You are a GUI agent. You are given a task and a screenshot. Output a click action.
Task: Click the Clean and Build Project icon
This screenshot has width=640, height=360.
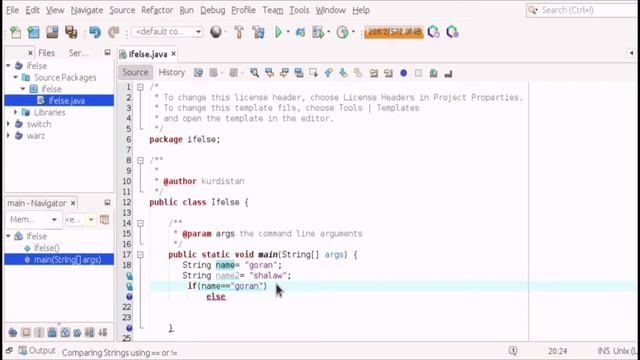click(258, 32)
